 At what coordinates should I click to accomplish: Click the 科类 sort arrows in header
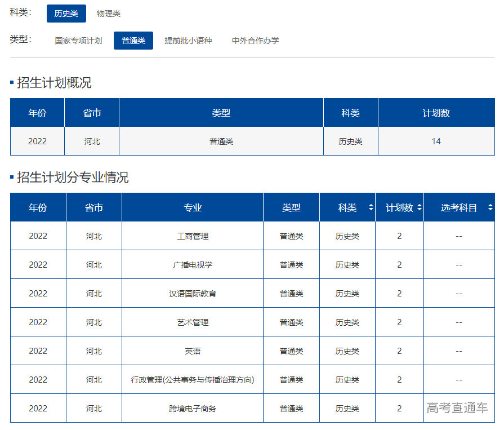pos(372,207)
